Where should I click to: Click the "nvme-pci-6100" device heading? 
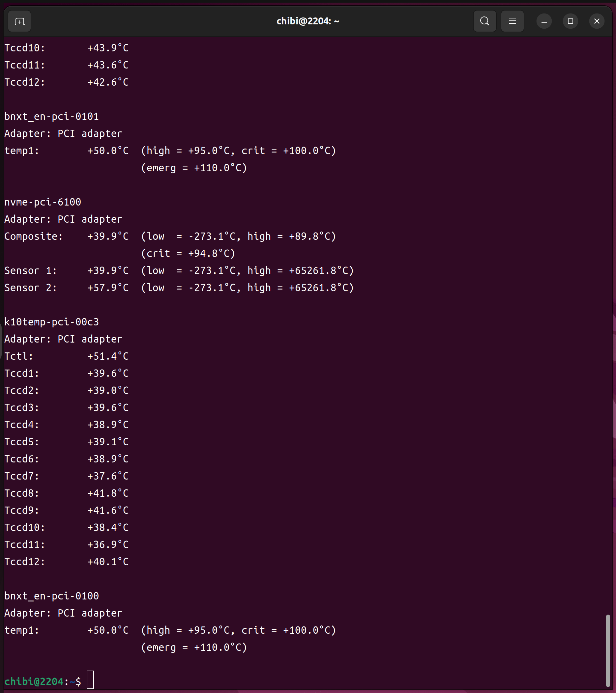[43, 202]
